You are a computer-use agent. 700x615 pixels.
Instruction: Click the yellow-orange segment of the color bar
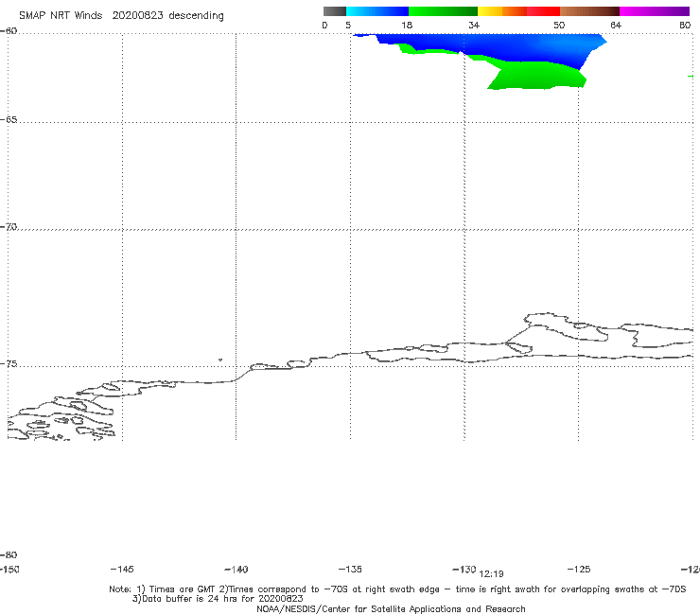coord(502,11)
